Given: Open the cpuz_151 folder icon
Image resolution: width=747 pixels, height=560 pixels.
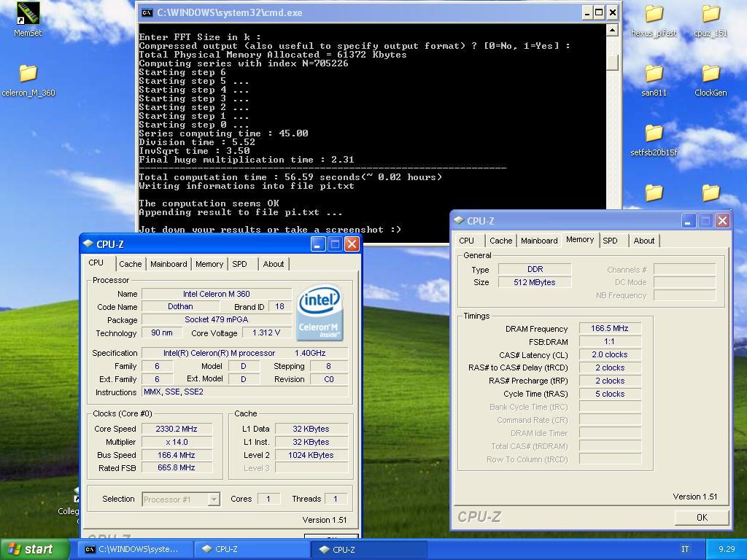Looking at the screenshot, I should 711,21.
